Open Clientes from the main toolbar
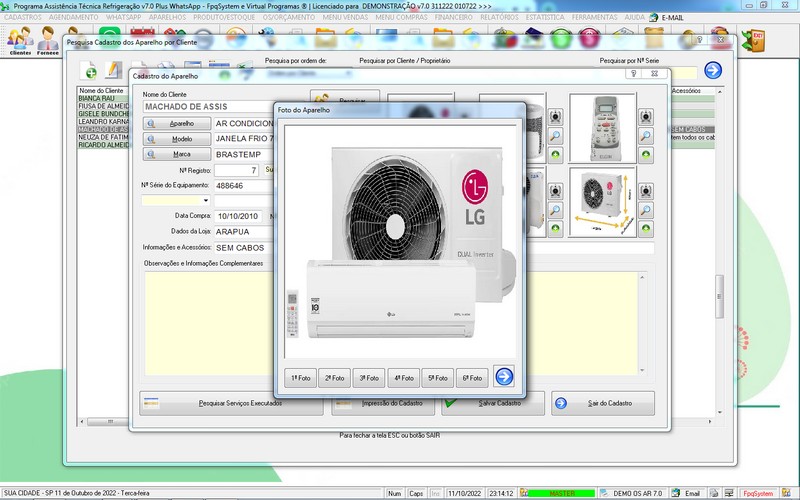The height and width of the screenshot is (500, 800). (x=20, y=40)
